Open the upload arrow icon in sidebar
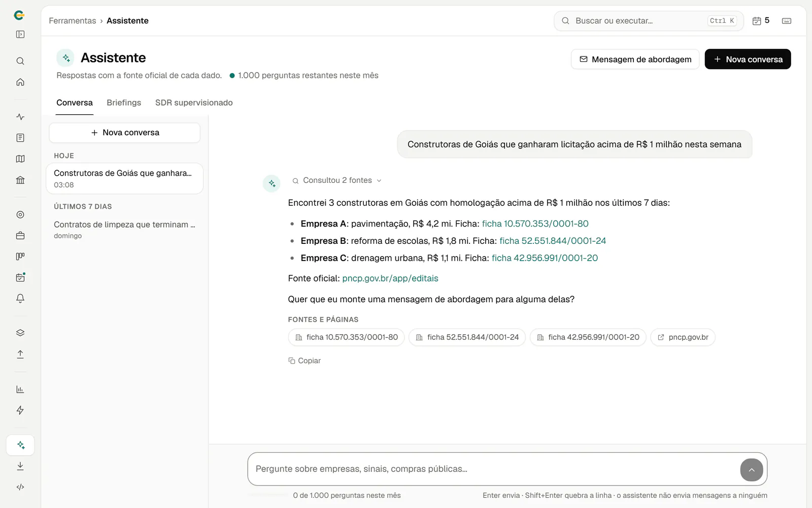The image size is (812, 508). tap(20, 354)
